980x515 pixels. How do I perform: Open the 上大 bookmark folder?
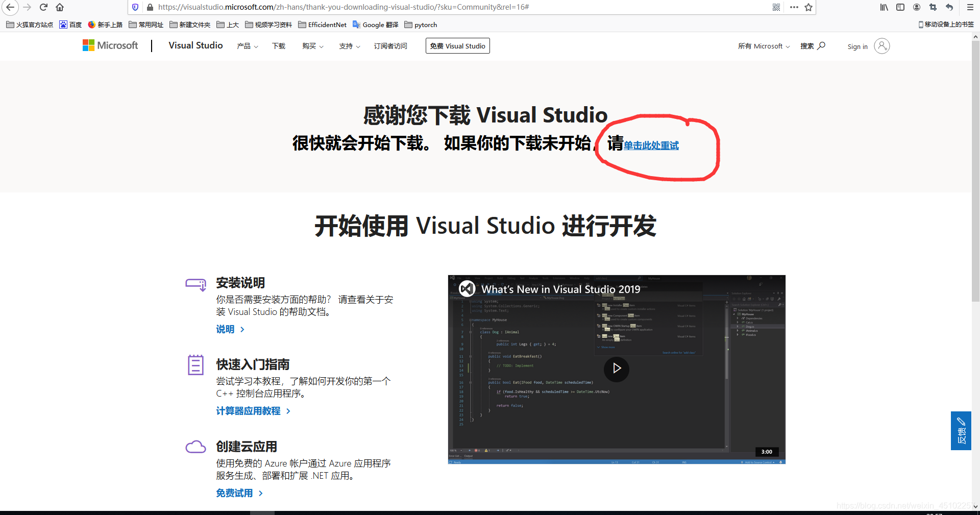228,24
